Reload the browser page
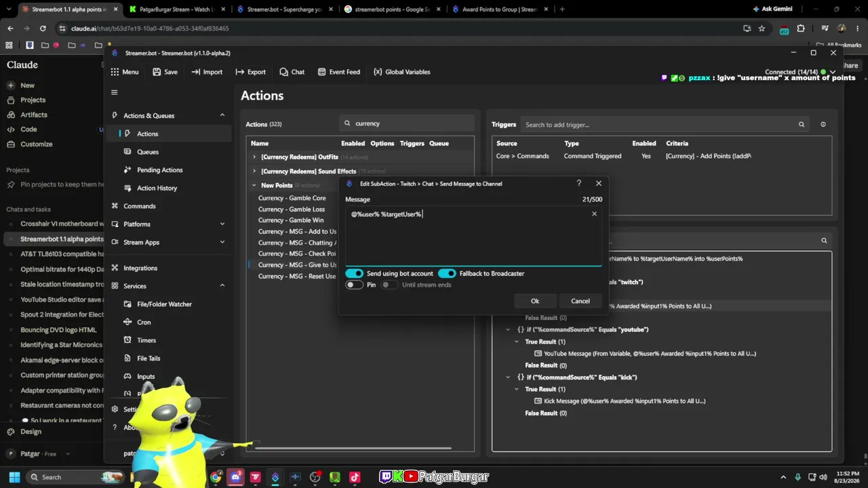 [x=43, y=28]
